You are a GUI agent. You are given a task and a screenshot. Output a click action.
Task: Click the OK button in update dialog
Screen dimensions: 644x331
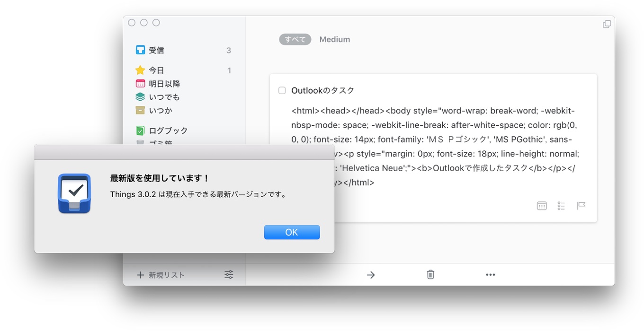(x=292, y=232)
